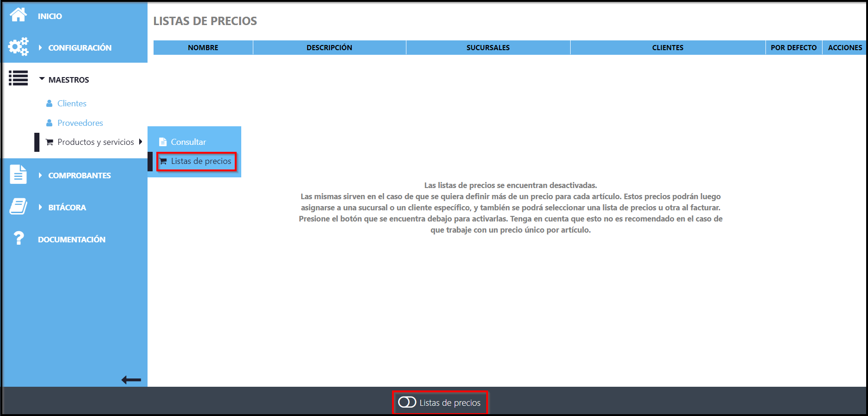Click the book icon for Bitácora
The height and width of the screenshot is (416, 868).
click(18, 207)
